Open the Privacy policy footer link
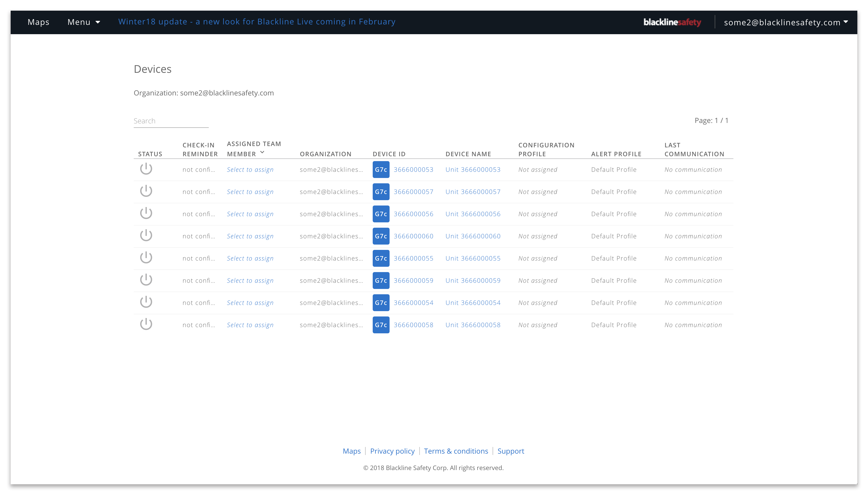Viewport: 868px width, 494px height. [392, 451]
